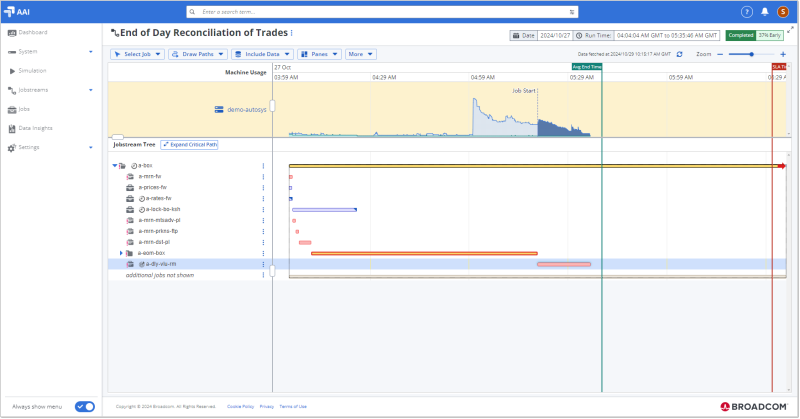Click the search filter icon in the search bar
Viewport: 800px width, 419px height.
[571, 12]
